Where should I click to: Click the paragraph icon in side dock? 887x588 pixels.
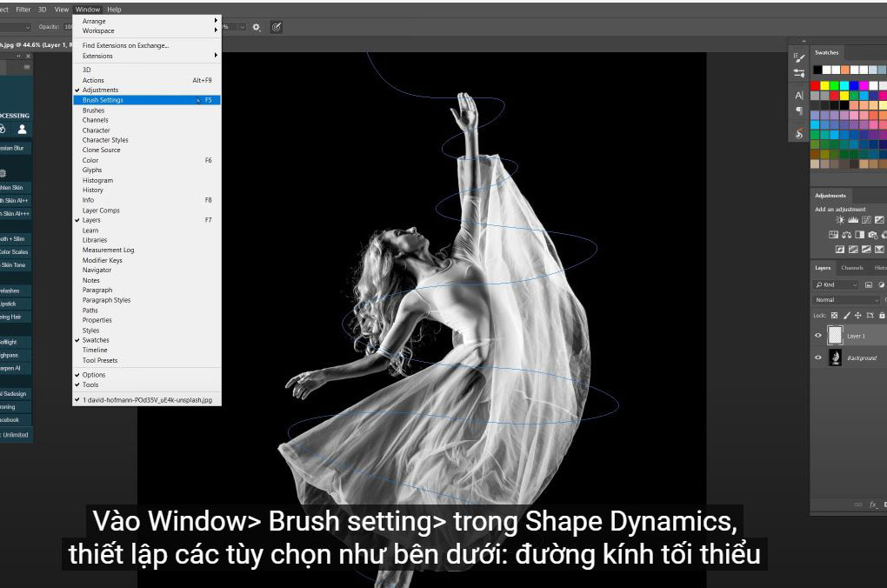pos(799,111)
